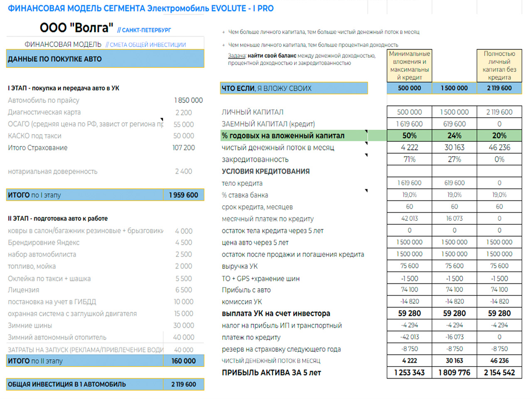Select the 'Зимние шины' value 30 000

tap(184, 325)
